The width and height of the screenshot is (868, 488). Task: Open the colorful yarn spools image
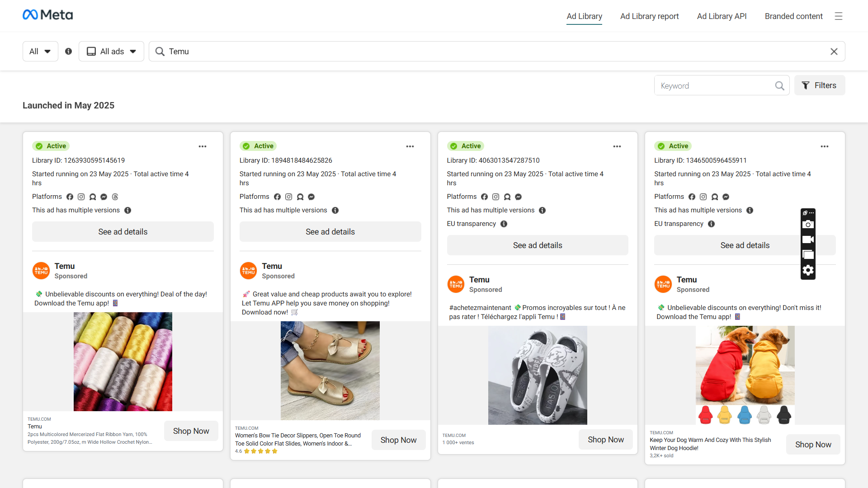(123, 362)
